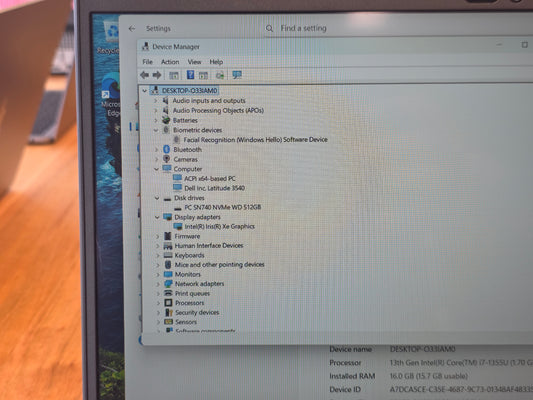Open the View menu

click(x=194, y=62)
